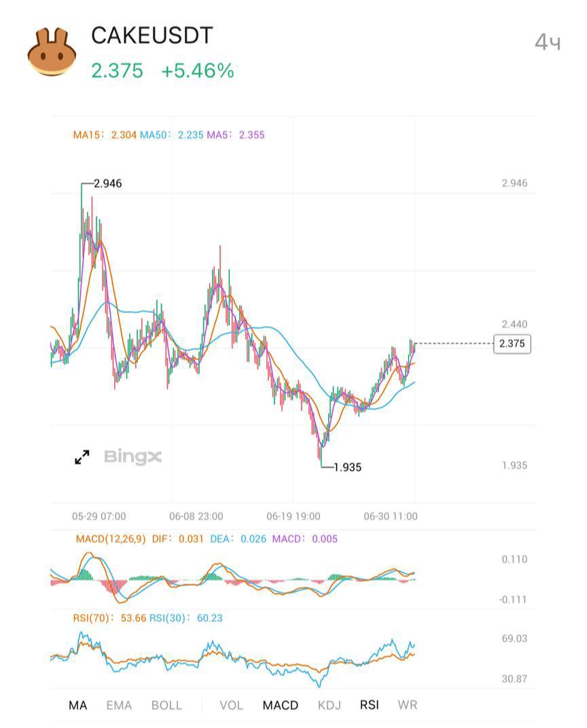
Task: Tap the PancakeSwap bunny coin logo
Action: tap(52, 51)
